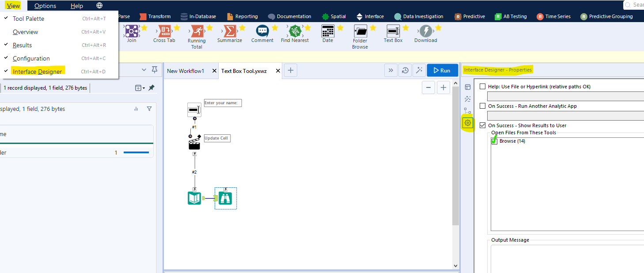Open a new workflow with the plus button
This screenshot has width=644, height=273.
click(290, 70)
